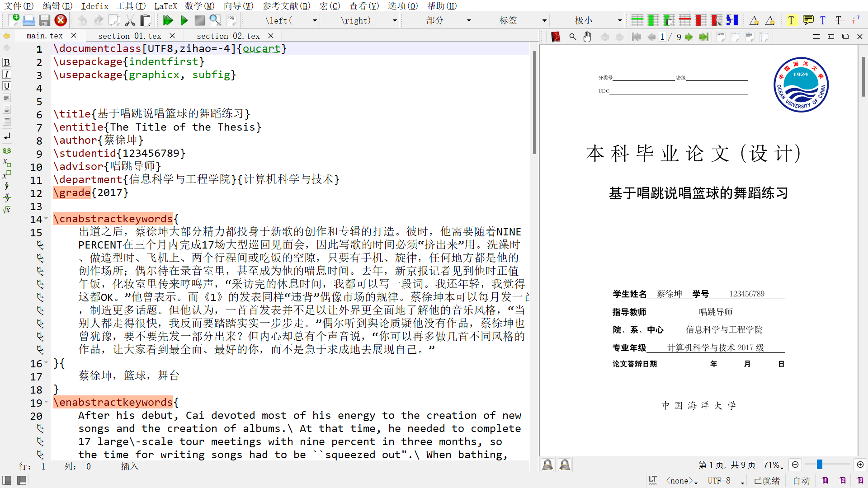Open the \left( delimiter dropdown

(315, 20)
